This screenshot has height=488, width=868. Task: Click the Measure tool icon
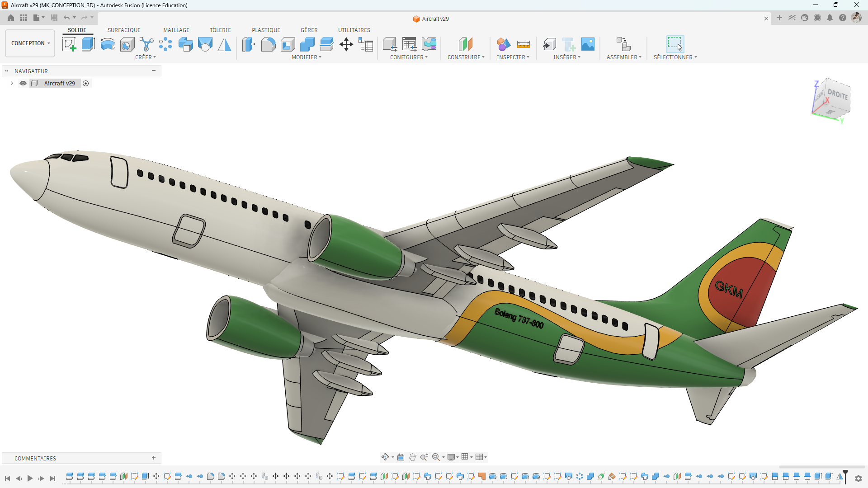click(x=523, y=44)
